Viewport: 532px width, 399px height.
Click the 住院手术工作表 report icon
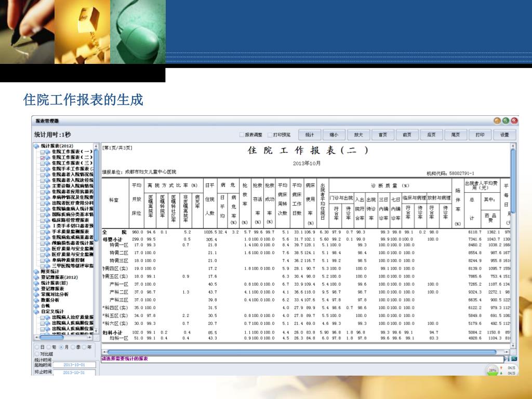tap(48, 169)
